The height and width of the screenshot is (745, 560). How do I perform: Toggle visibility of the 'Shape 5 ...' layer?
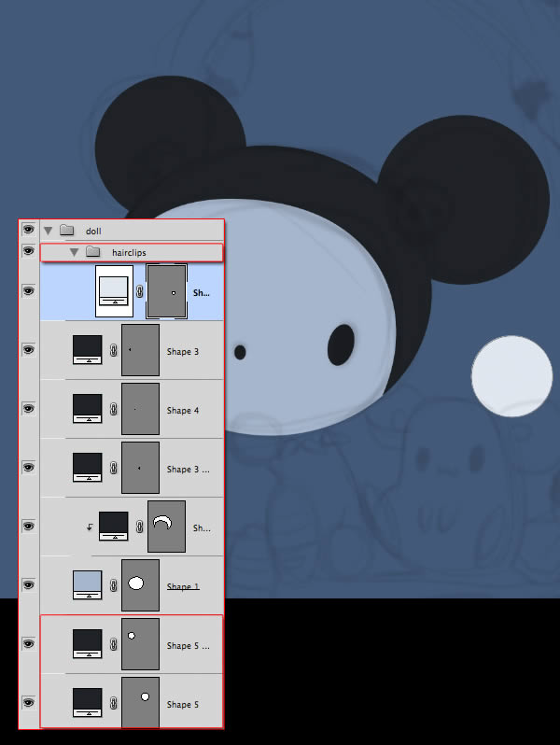click(29, 644)
